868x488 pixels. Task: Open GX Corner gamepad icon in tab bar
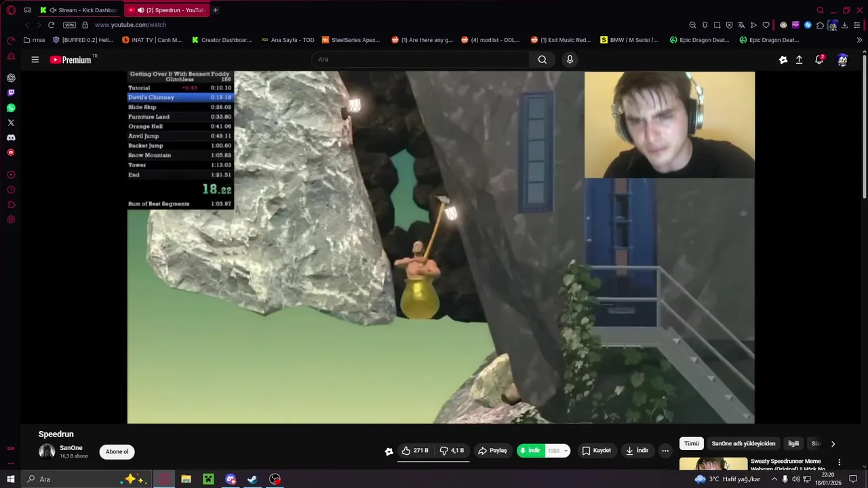[x=27, y=10]
